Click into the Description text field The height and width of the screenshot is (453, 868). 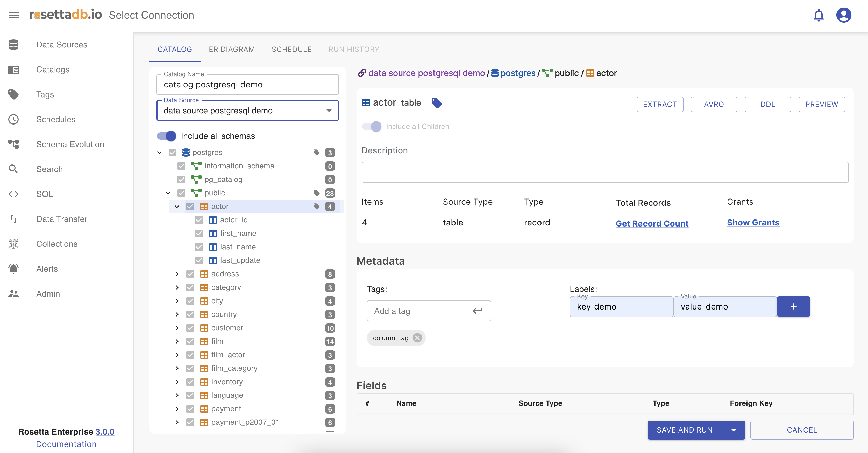(605, 172)
